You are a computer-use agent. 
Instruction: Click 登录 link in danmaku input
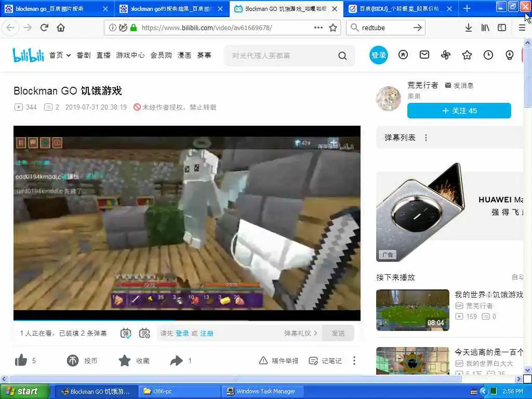tap(182, 334)
